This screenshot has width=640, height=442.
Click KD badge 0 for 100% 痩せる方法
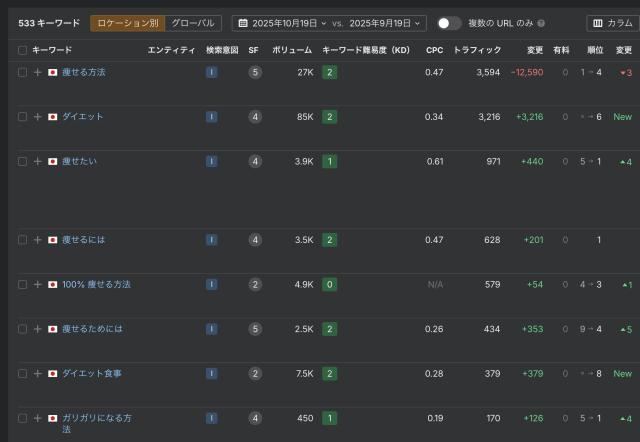329,284
